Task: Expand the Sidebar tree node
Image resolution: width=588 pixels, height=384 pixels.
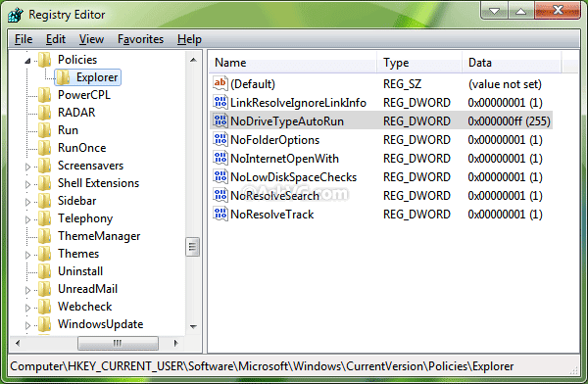Action: (27, 202)
